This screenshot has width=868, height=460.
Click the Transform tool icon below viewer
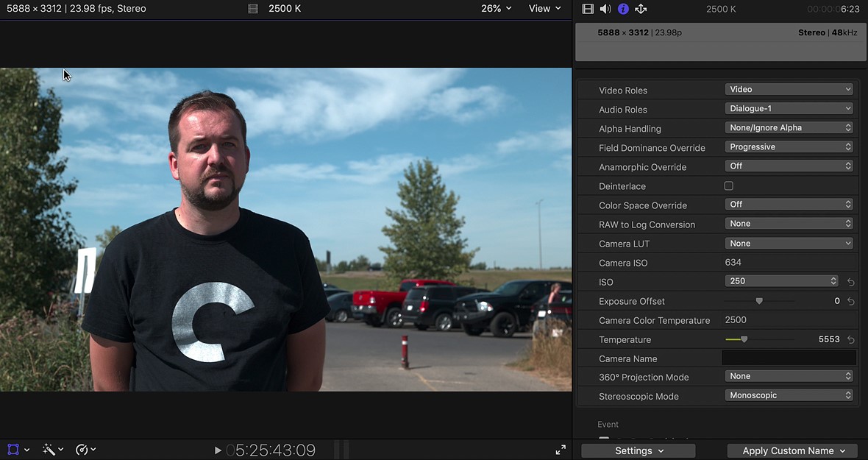click(13, 450)
